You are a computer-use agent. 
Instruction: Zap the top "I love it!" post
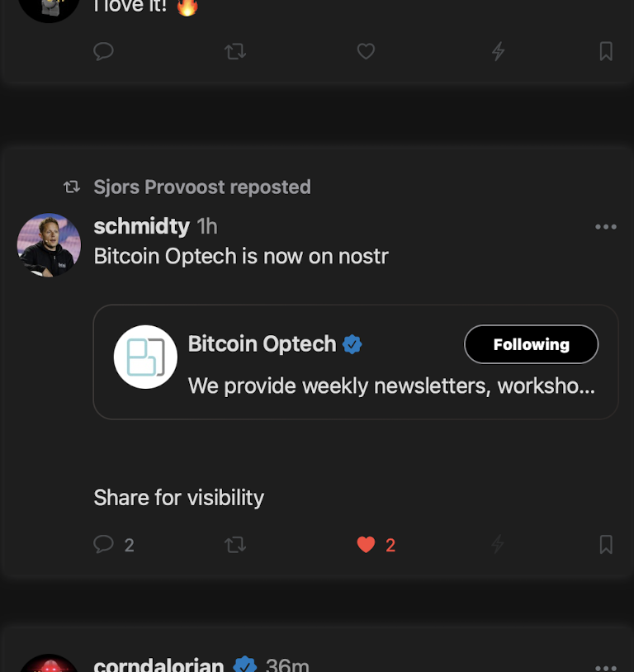[498, 52]
